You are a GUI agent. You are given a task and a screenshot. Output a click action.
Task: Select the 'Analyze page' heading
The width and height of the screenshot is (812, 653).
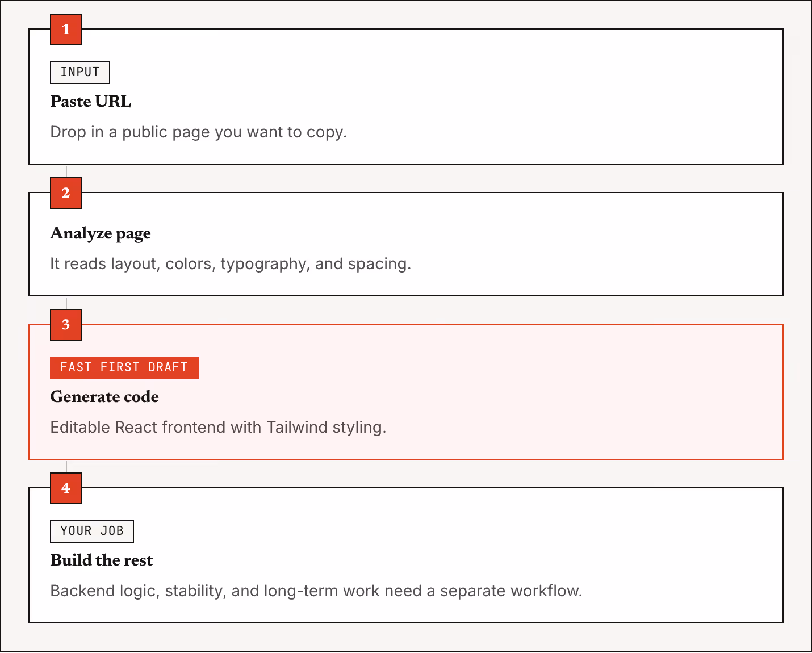click(101, 233)
